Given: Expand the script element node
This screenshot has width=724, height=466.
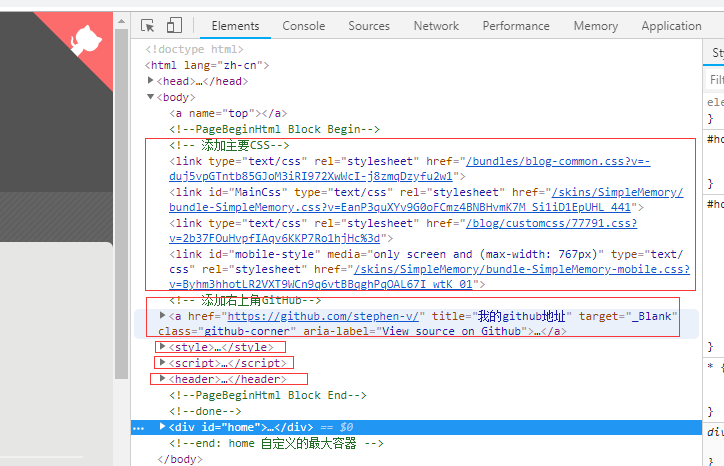Looking at the screenshot, I should 163,363.
